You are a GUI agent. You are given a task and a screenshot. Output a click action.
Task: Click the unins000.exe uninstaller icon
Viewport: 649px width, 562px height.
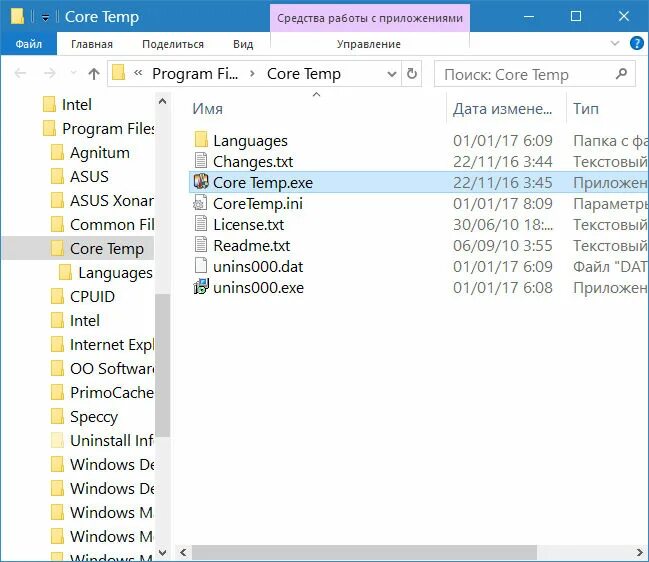click(x=201, y=287)
